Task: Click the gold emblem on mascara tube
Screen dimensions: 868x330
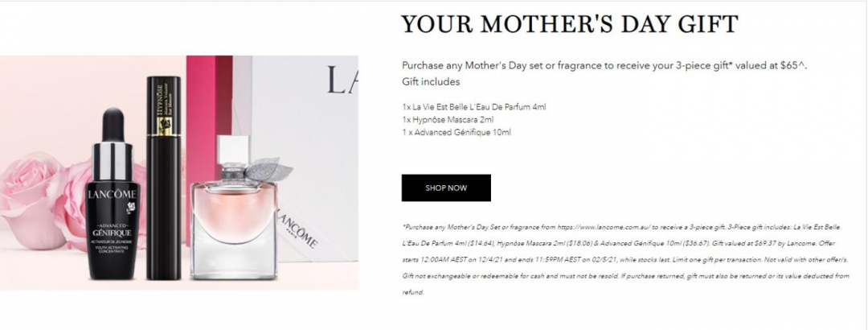Action: pos(162,127)
